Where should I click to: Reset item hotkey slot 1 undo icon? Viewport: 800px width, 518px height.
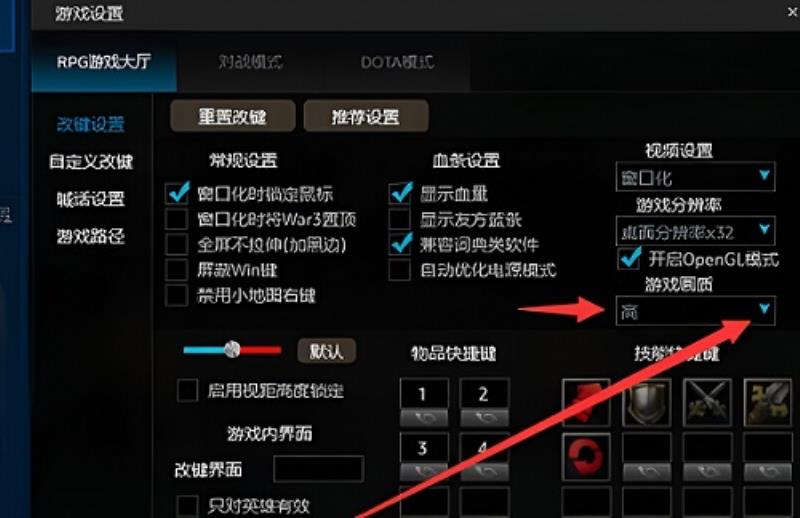(x=424, y=418)
